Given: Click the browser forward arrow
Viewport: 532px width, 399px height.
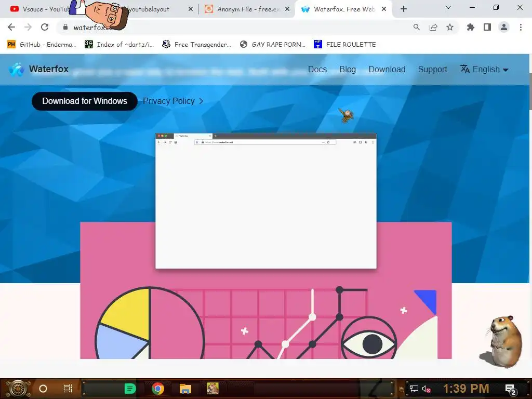Looking at the screenshot, I should [x=28, y=27].
